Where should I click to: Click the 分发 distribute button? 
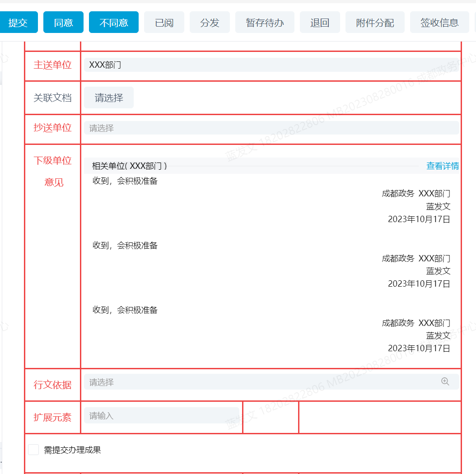pyautogui.click(x=210, y=22)
